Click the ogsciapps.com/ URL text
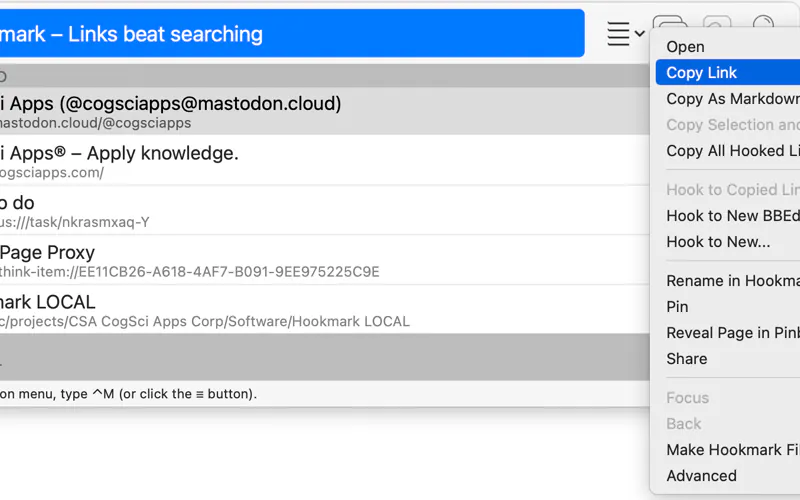This screenshot has width=800, height=500. (x=52, y=172)
